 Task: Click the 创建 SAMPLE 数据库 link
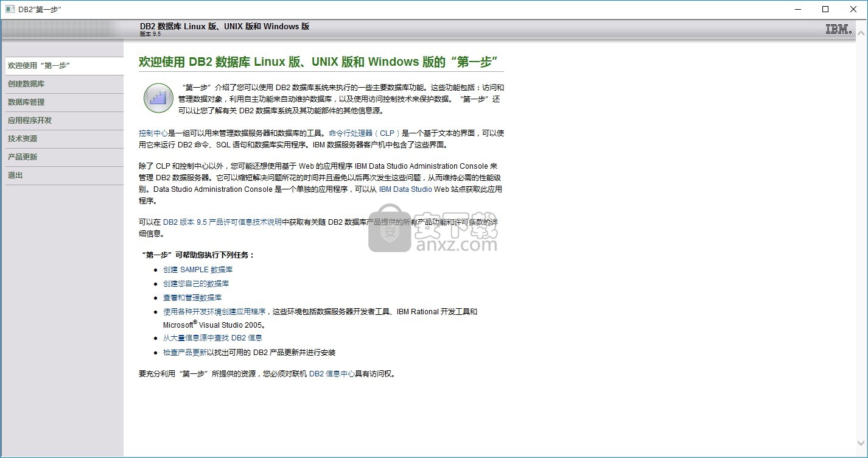[x=198, y=270]
